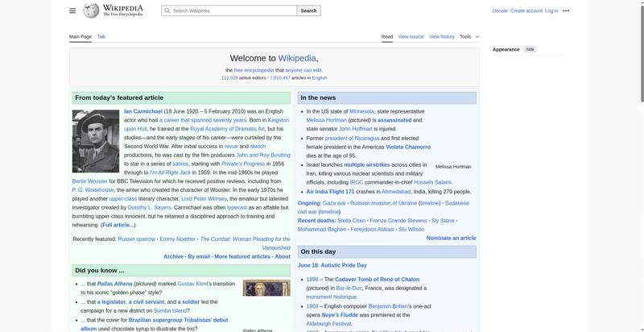Click the Log in link
This screenshot has width=644, height=332.
click(551, 10)
